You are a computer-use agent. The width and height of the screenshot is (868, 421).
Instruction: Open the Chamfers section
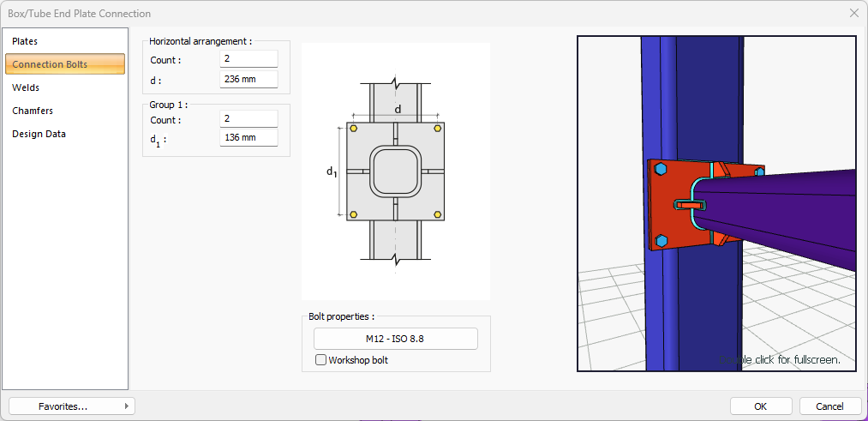(33, 111)
